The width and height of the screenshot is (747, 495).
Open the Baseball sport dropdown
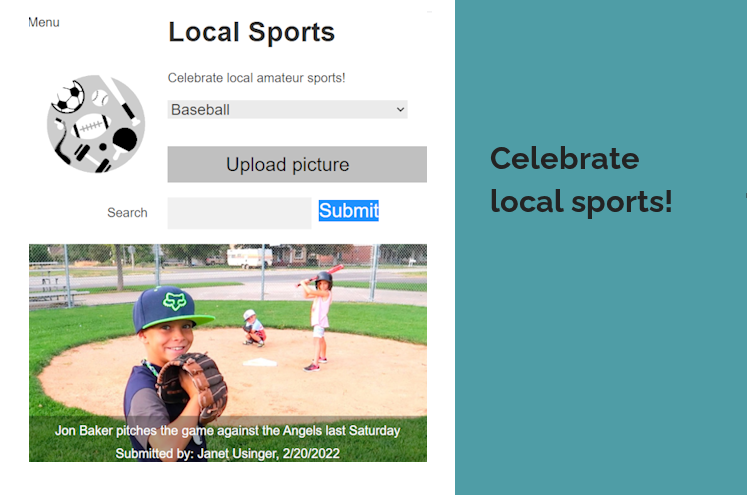tap(287, 110)
